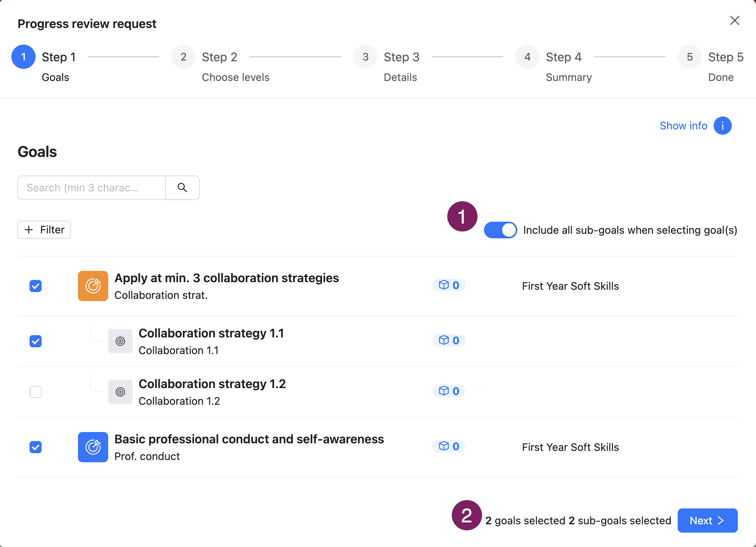Open the Filter options
This screenshot has width=756, height=547.
coord(44,230)
